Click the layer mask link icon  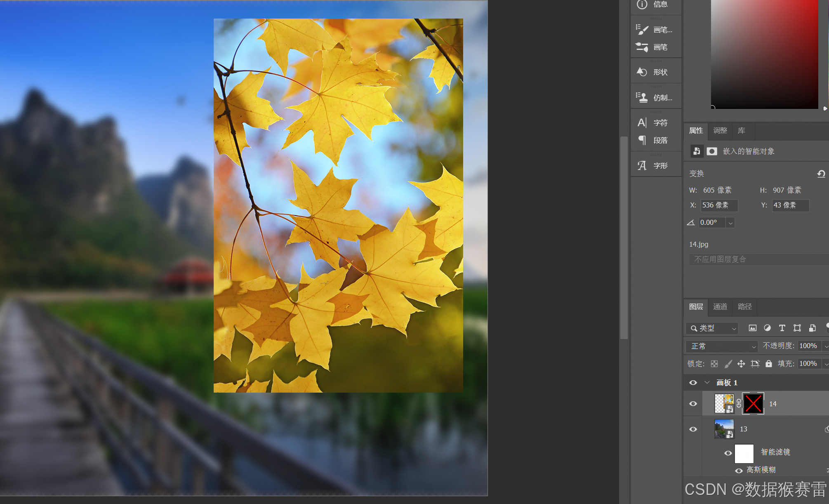pos(739,404)
